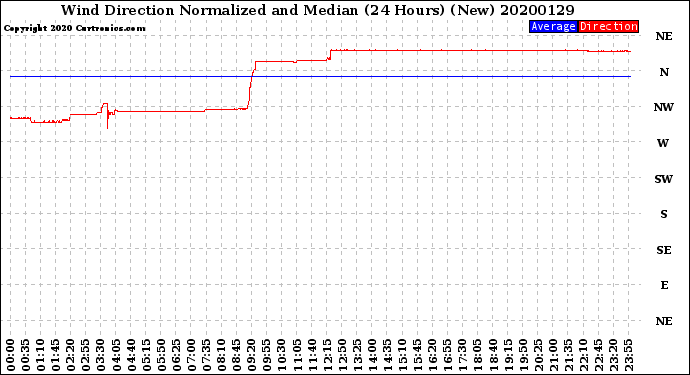Click the 18:40 time label
The width and height of the screenshot is (690, 375).
click(493, 355)
